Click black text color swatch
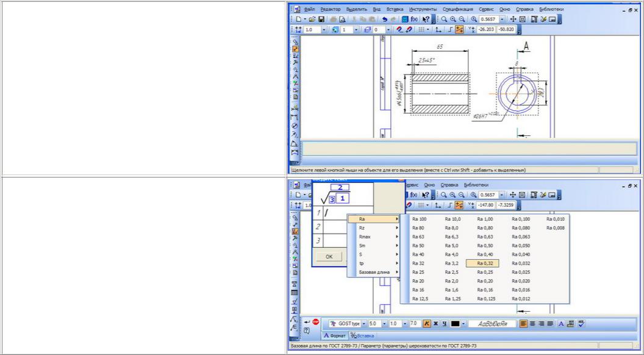644x355 pixels. coord(455,324)
